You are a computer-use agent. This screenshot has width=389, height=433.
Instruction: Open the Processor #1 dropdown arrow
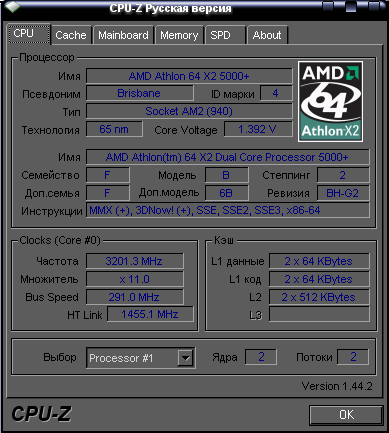tap(185, 358)
